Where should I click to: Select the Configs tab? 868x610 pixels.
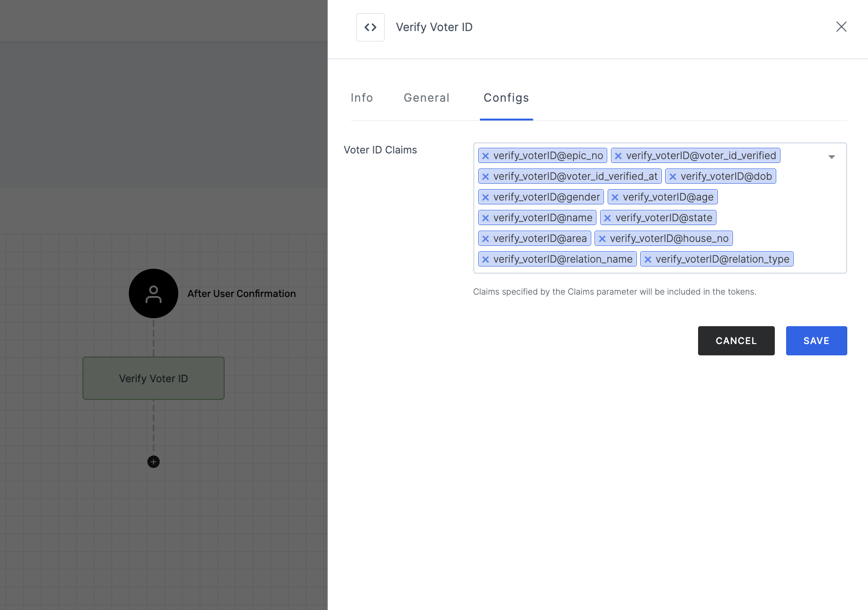click(506, 98)
